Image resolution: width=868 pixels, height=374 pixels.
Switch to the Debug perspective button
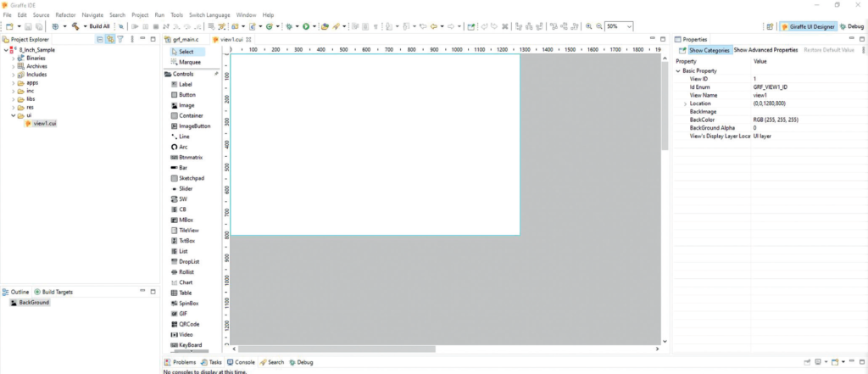851,26
